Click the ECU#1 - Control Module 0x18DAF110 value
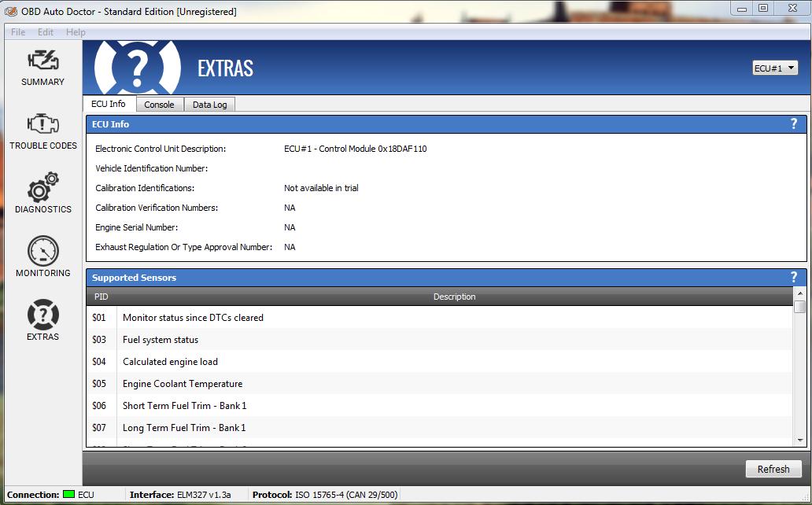This screenshot has width=812, height=505. pos(356,149)
